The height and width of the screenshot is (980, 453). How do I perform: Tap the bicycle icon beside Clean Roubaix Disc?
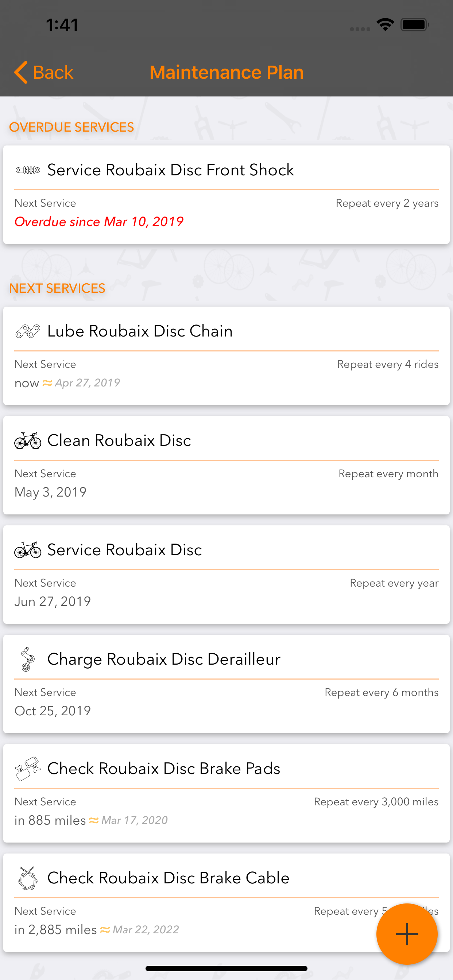point(28,440)
